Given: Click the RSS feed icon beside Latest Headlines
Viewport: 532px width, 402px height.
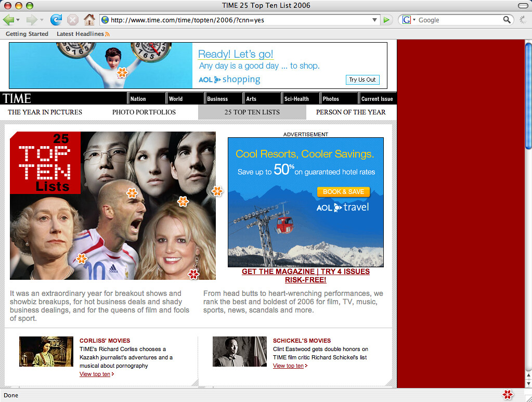Looking at the screenshot, I should (107, 34).
